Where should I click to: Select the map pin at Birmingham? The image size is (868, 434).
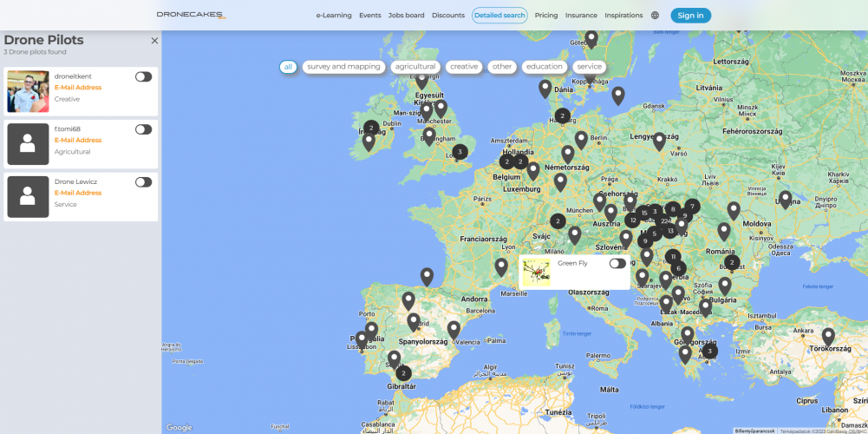tap(429, 136)
